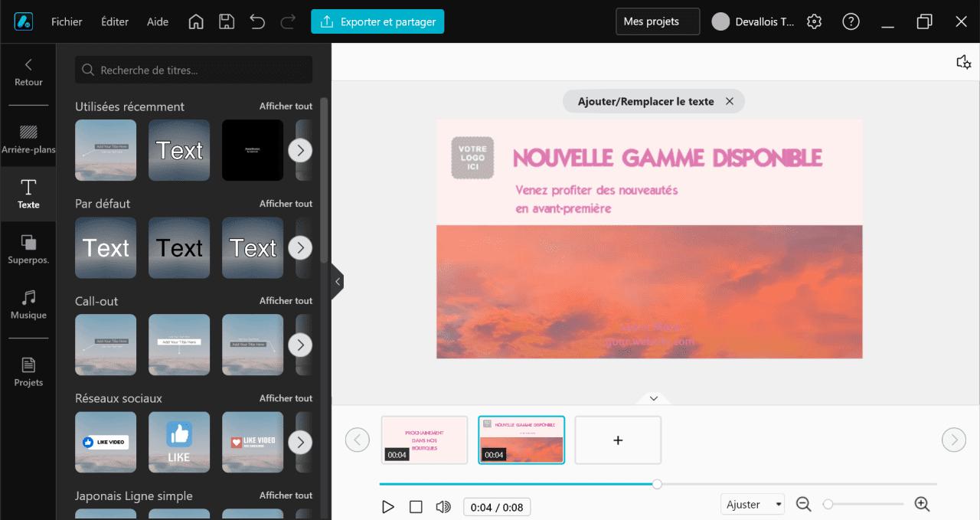Show all Japonais Ligne simple titles
The width and height of the screenshot is (980, 520).
tap(286, 495)
